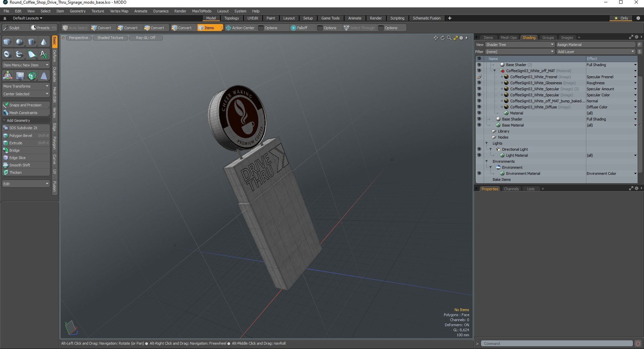Collapse the CoffeeSign03_White_off_MAT material group

pyautogui.click(x=494, y=71)
